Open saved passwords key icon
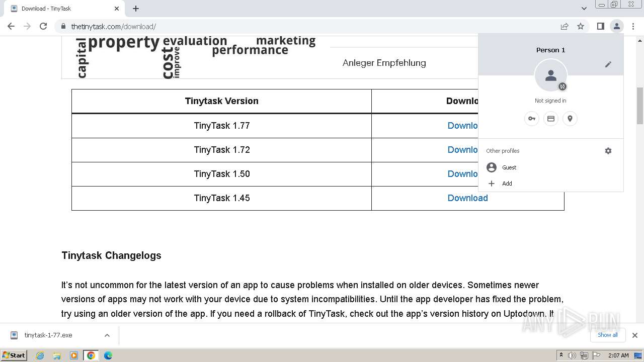Image resolution: width=644 pixels, height=362 pixels. 532,119
